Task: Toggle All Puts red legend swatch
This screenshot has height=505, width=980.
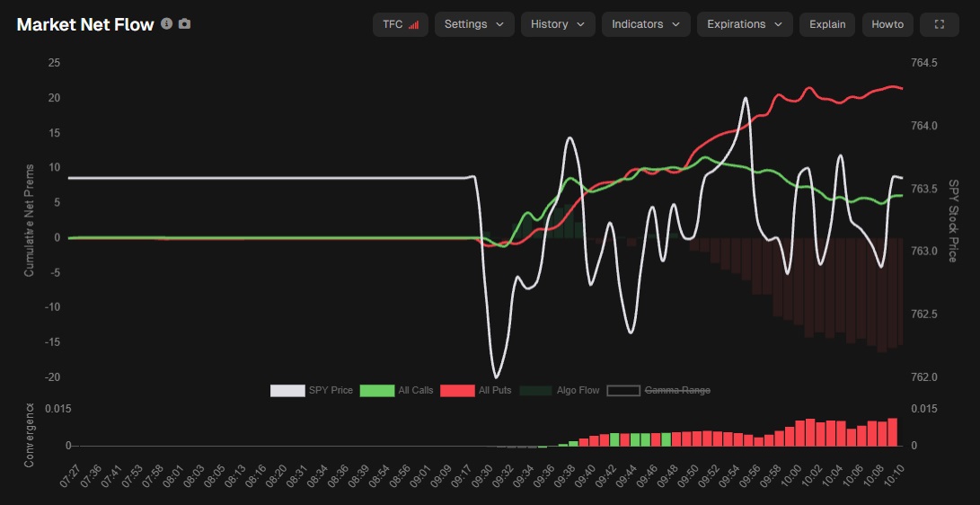Action: pos(457,391)
